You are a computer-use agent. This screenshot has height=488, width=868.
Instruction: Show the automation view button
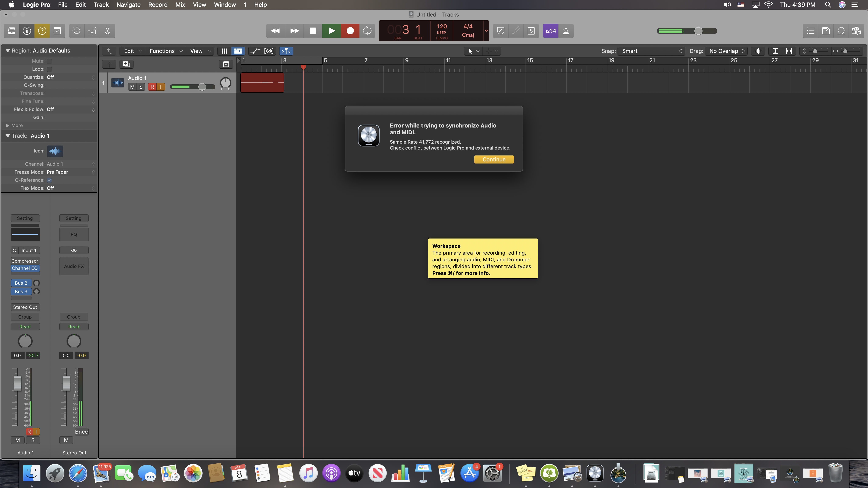255,51
